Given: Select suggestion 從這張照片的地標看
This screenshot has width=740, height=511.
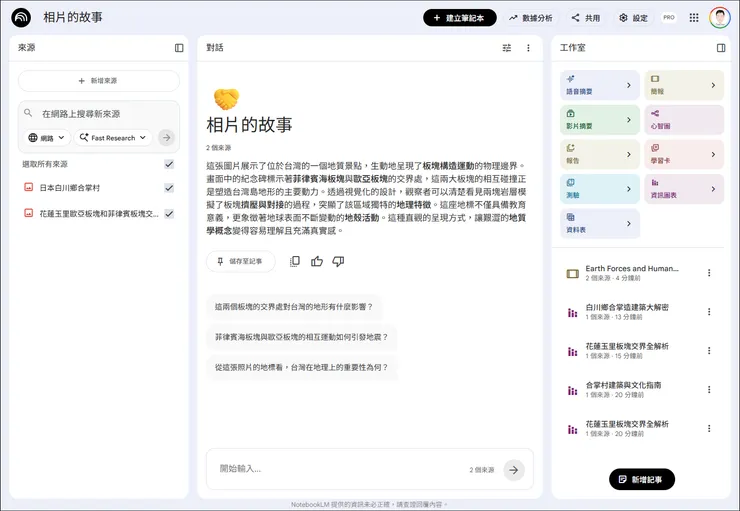Looking at the screenshot, I should [301, 367].
